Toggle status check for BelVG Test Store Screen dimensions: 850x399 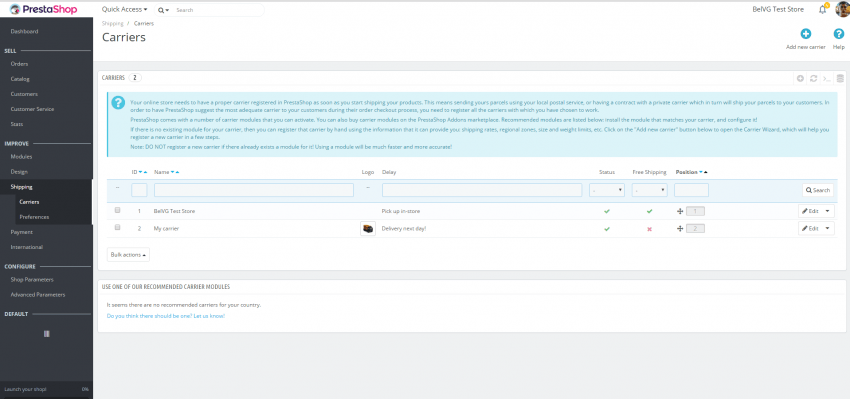coord(607,211)
